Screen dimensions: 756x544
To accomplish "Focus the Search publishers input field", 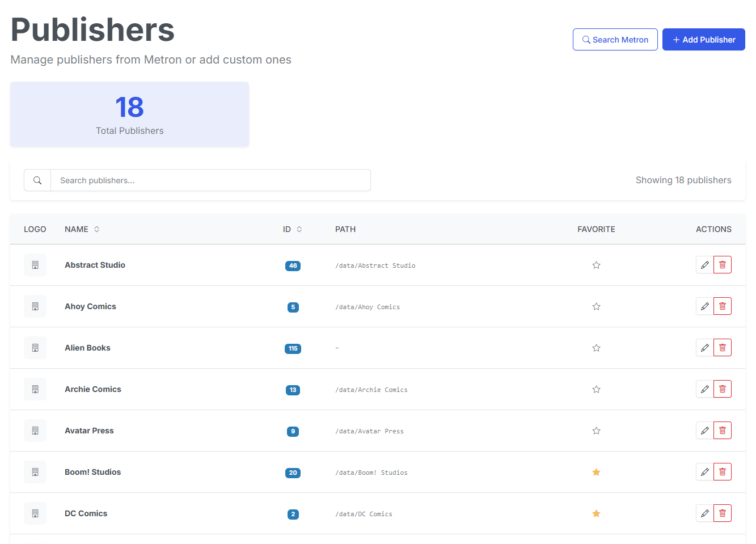I will point(210,180).
